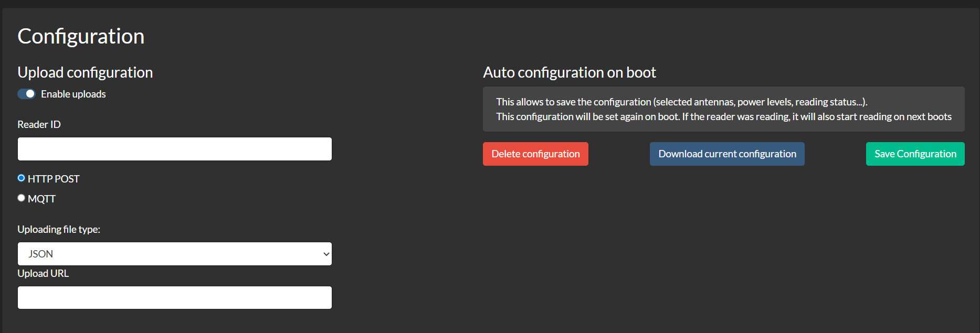Screen dimensions: 980x333
Task: Click the auto configuration info message box
Action: (723, 109)
